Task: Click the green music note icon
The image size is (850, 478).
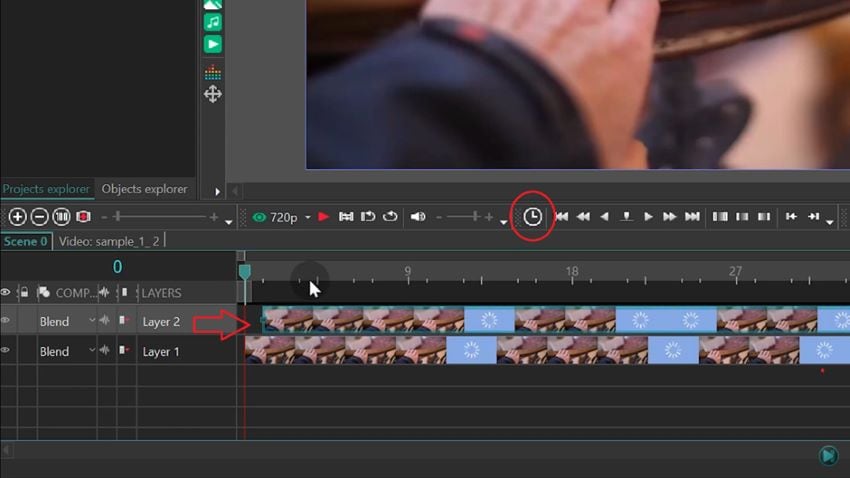Action: 212,22
